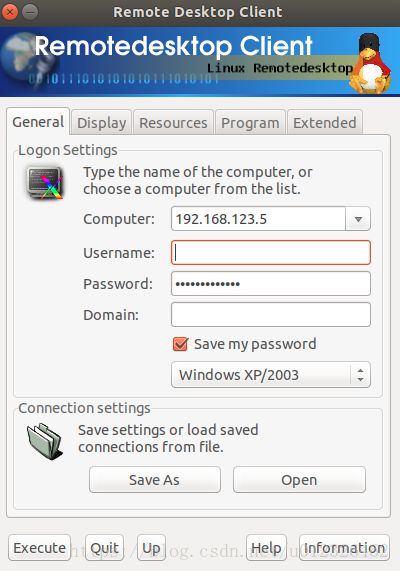Switch to the General tab
This screenshot has height=571, width=400.
click(x=38, y=122)
